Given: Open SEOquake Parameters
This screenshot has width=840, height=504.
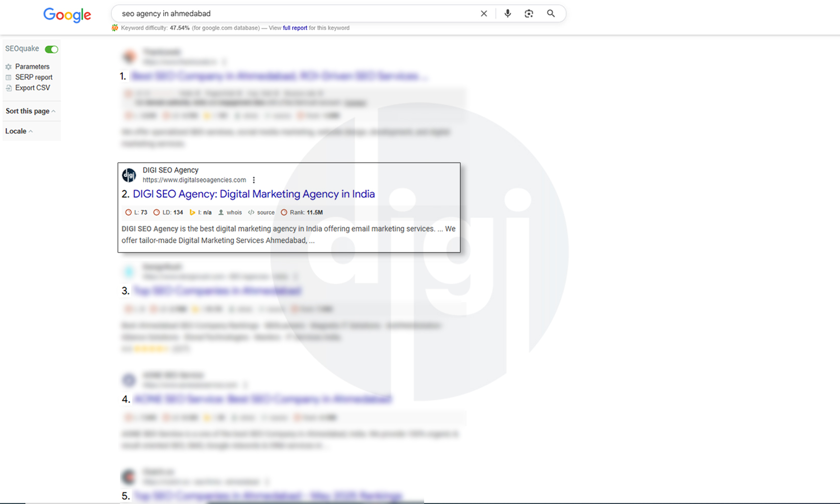Looking at the screenshot, I should pos(32,67).
